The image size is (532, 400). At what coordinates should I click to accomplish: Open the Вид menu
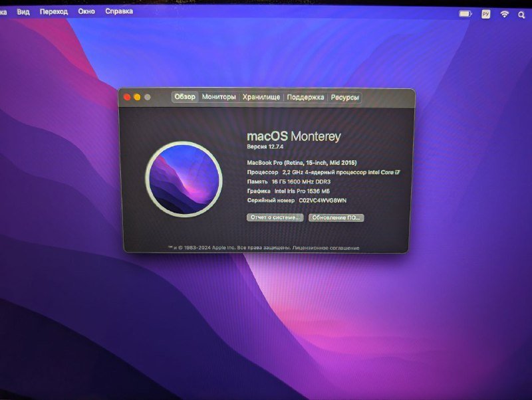pos(25,11)
